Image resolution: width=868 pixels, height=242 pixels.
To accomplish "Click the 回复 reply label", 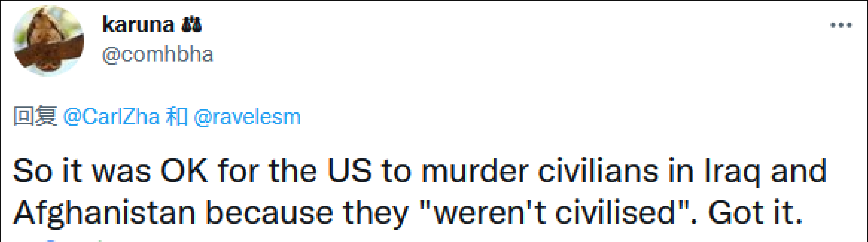I will pyautogui.click(x=35, y=116).
